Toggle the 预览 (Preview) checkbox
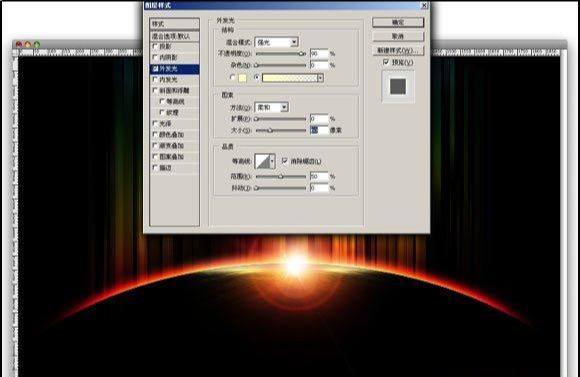 [x=386, y=62]
